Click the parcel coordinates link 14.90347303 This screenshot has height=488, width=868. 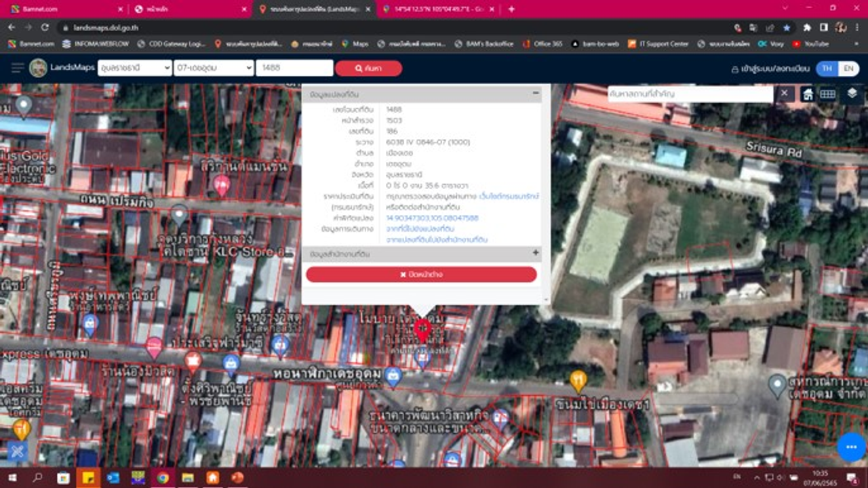432,218
